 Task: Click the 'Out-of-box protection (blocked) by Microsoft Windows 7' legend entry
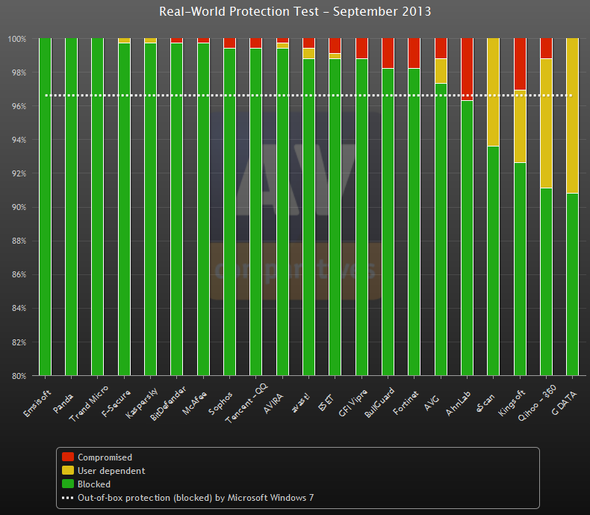[x=196, y=498]
